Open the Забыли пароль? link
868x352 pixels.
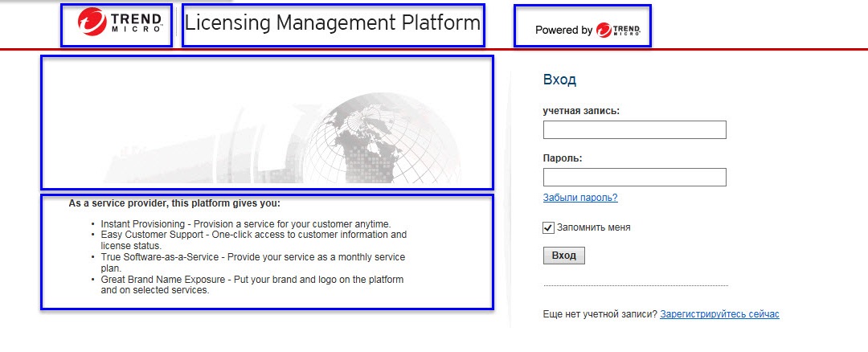pos(580,198)
